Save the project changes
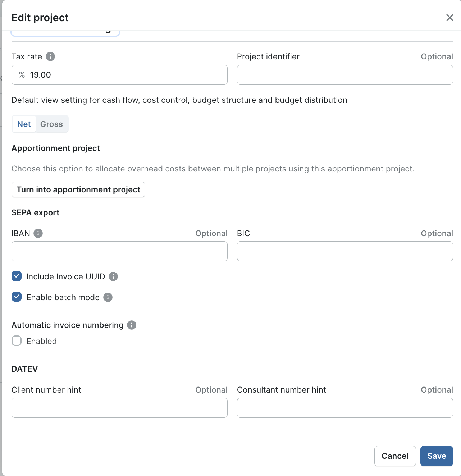 (x=437, y=456)
